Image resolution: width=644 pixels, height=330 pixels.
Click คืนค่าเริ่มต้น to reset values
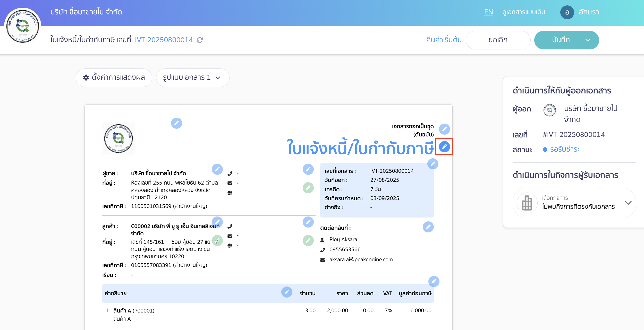coord(444,40)
